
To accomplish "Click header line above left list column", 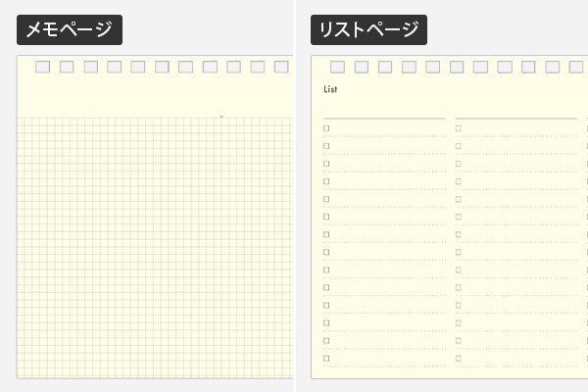I will (384, 119).
